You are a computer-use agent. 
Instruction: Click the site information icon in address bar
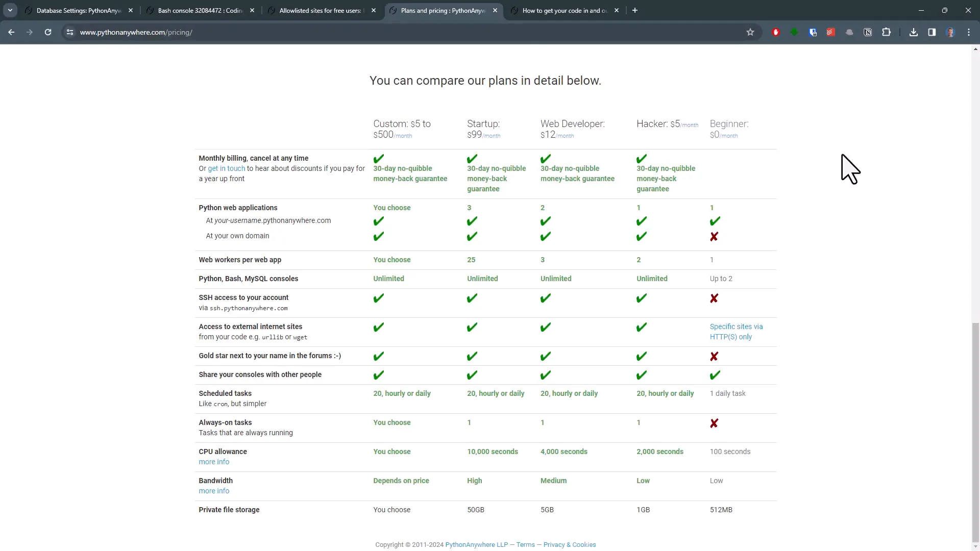tap(70, 32)
